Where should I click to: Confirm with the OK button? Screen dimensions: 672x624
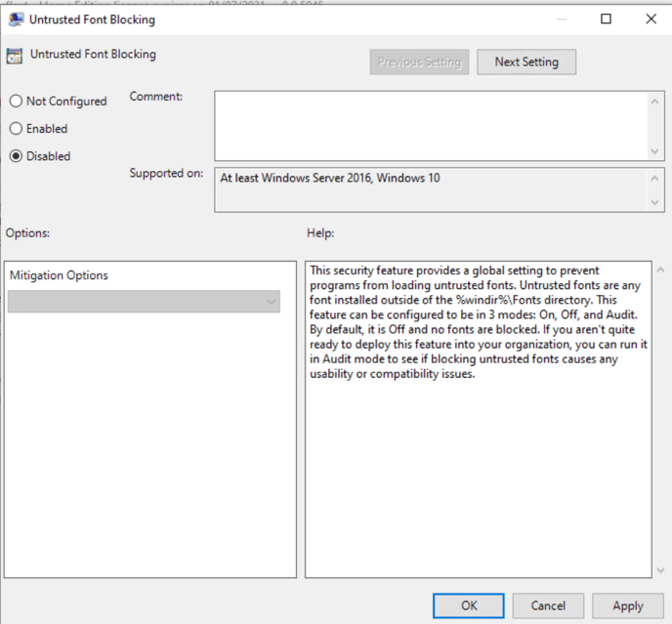(469, 605)
